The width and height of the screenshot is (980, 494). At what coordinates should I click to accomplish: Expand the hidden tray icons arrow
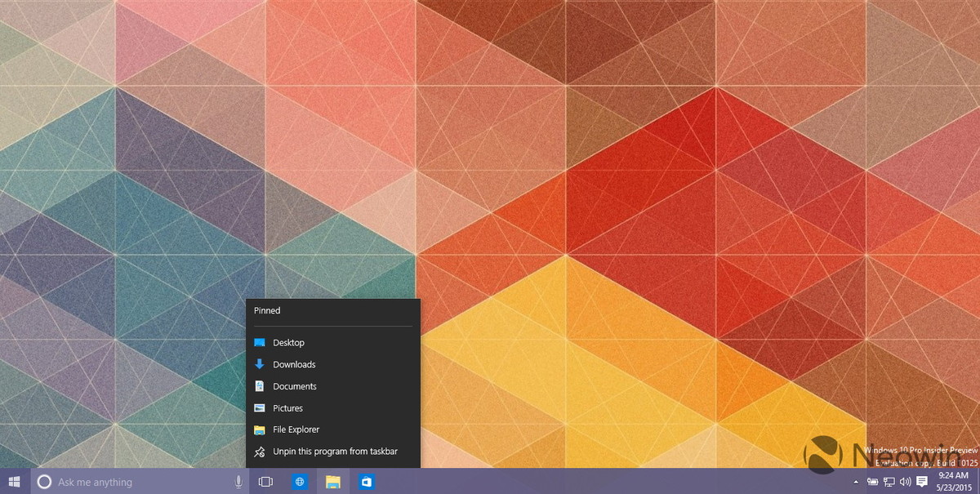pyautogui.click(x=856, y=482)
